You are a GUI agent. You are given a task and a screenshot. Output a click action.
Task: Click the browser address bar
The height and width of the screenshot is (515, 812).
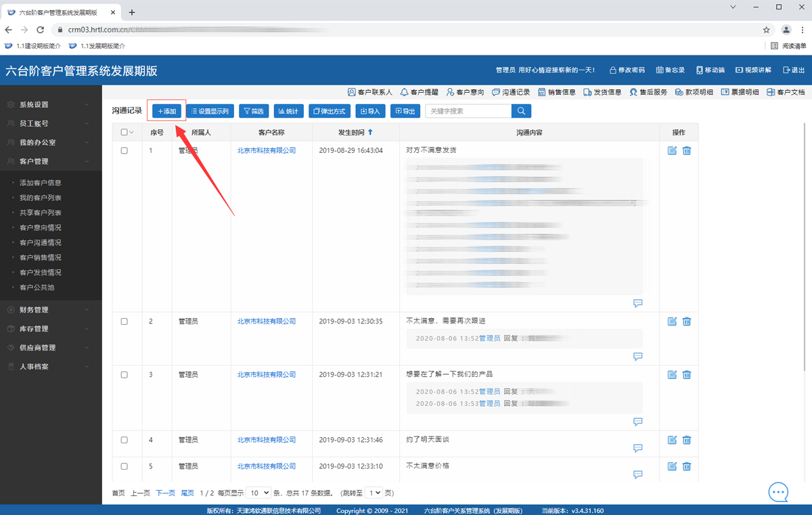click(x=406, y=30)
